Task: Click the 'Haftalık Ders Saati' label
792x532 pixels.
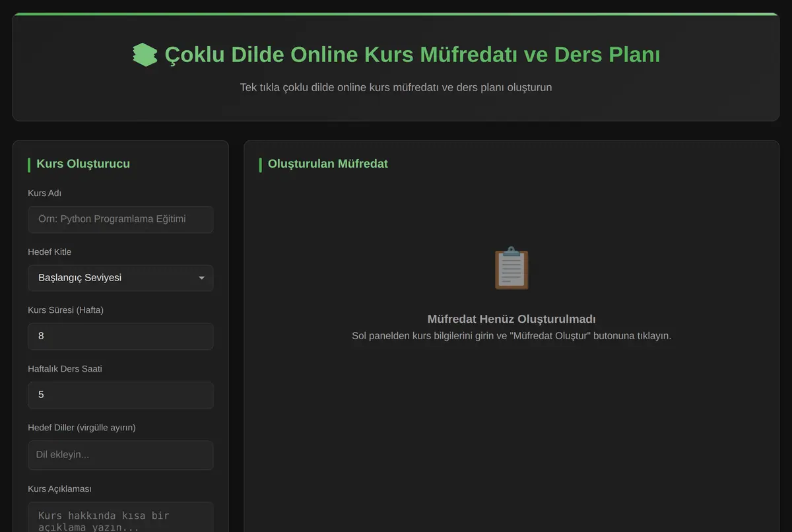Action: pos(65,369)
